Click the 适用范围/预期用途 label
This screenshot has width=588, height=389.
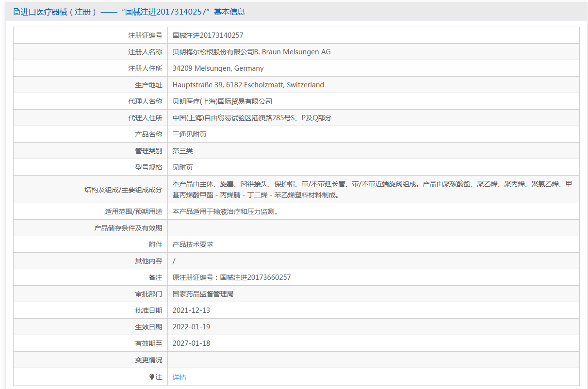[x=133, y=211]
